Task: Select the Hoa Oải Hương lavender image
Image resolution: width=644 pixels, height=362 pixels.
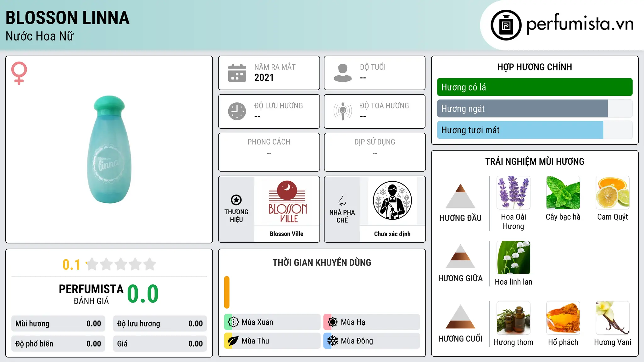Action: tap(514, 193)
